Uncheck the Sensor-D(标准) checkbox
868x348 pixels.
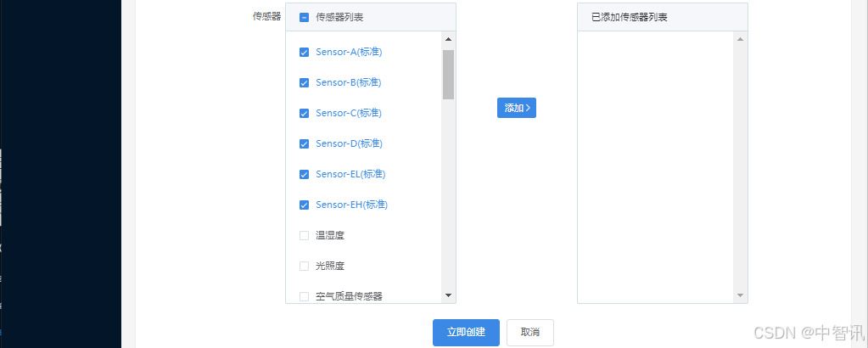pyautogui.click(x=304, y=143)
